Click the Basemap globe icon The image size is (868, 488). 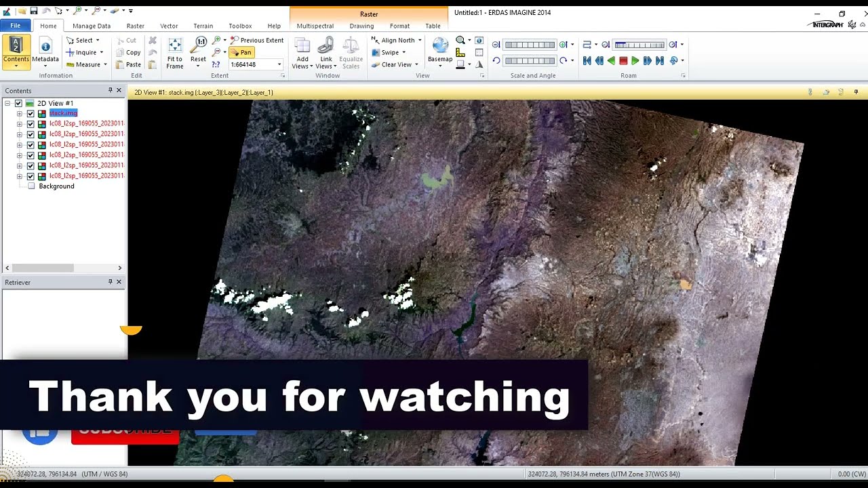point(440,46)
